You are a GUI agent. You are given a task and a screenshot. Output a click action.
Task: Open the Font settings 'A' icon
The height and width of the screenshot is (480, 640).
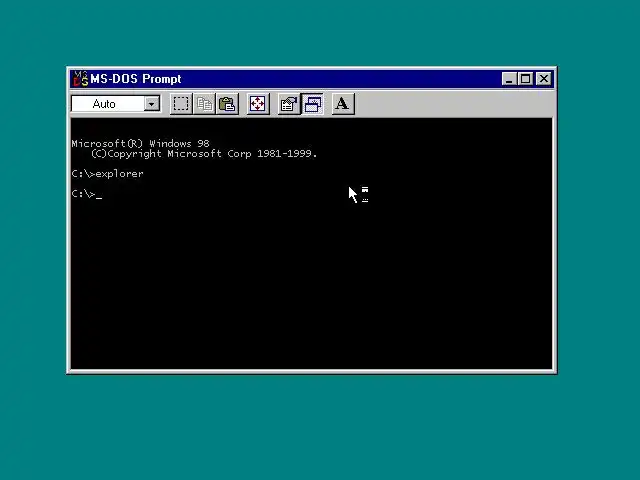(x=343, y=104)
